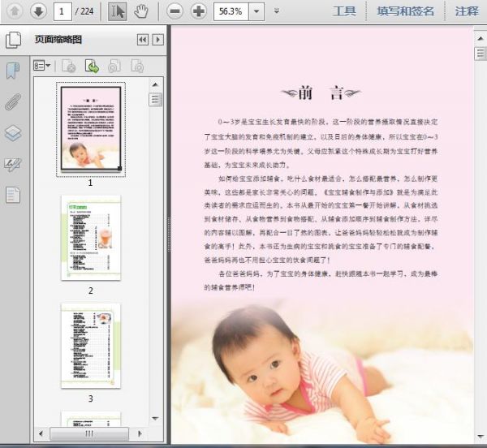Zoom out with the minus button
The height and width of the screenshot is (448, 487).
[x=175, y=11]
